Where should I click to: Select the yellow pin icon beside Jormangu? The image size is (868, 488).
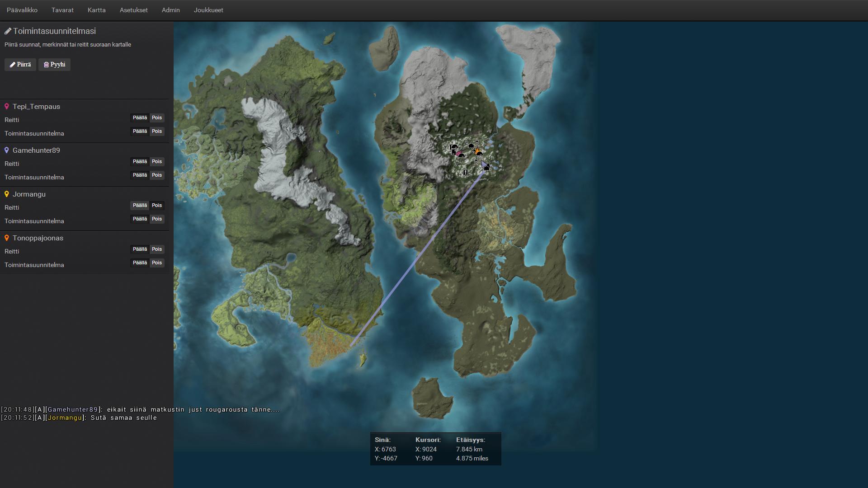(x=6, y=194)
